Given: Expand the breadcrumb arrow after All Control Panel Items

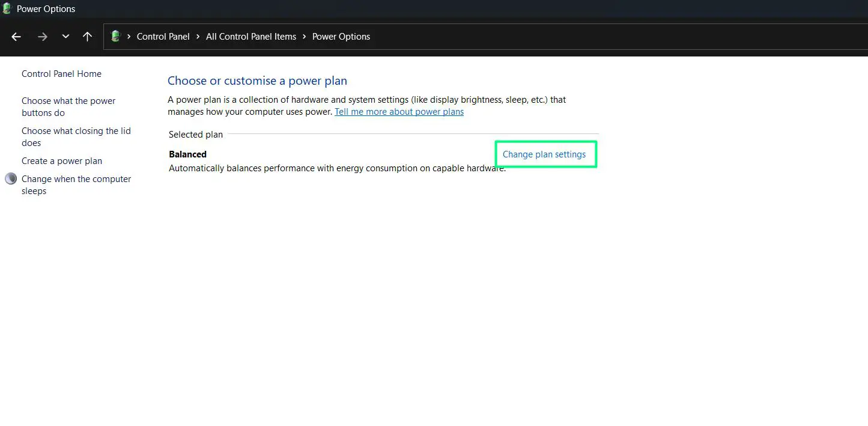Looking at the screenshot, I should tap(303, 37).
